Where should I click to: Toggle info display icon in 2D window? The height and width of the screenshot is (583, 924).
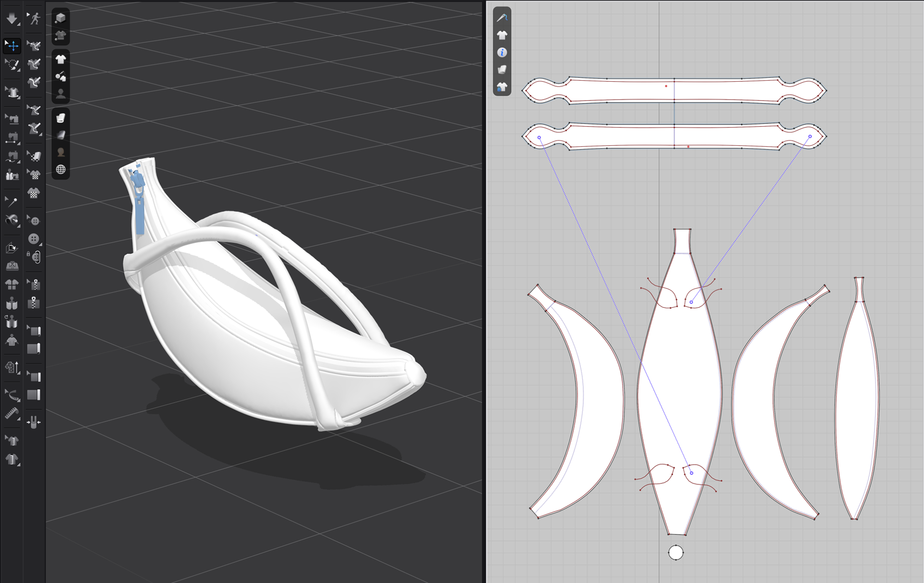click(502, 52)
